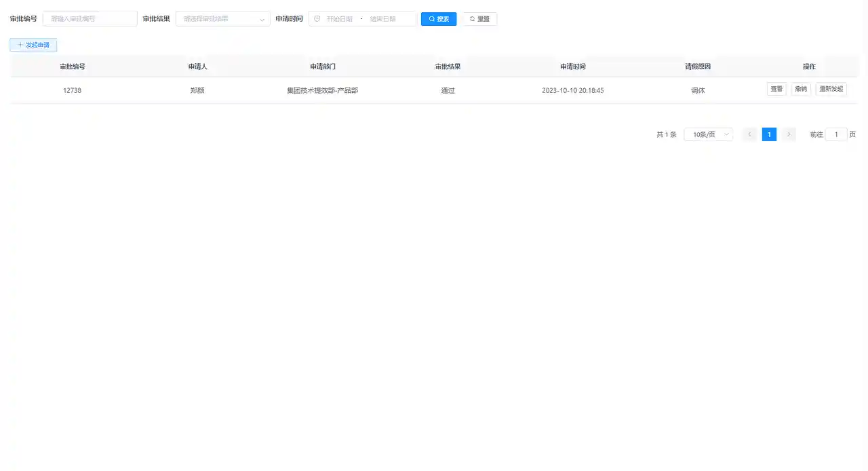
Task: Click the 审批结果 column header
Action: coord(448,67)
